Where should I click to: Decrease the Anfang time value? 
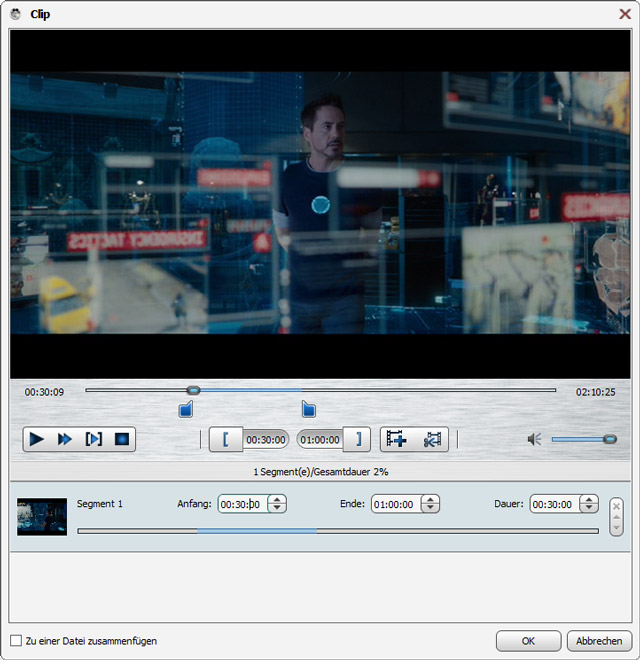(x=277, y=508)
